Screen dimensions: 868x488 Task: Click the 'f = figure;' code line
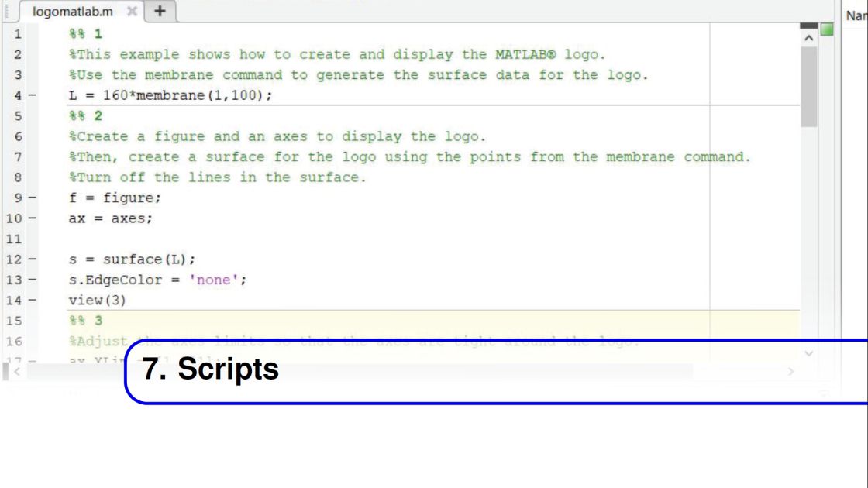point(115,198)
